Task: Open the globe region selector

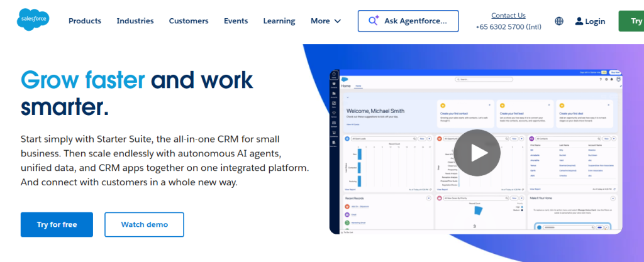Action: 559,21
